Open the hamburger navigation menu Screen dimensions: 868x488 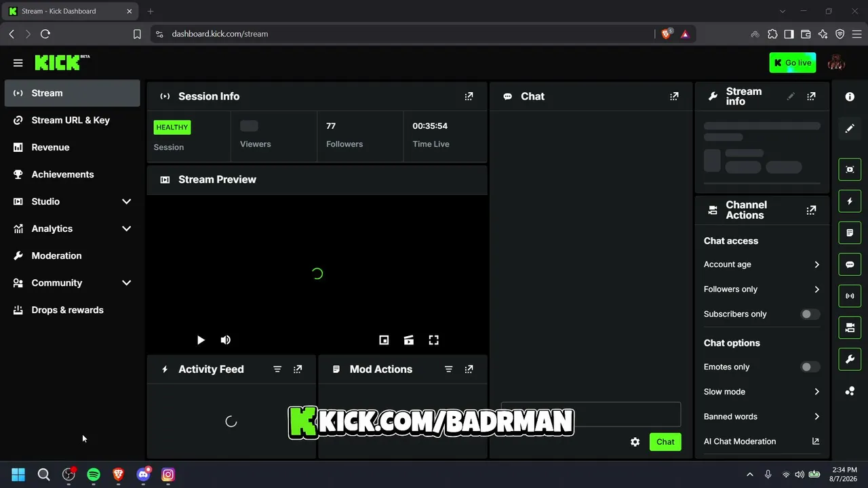tap(18, 63)
